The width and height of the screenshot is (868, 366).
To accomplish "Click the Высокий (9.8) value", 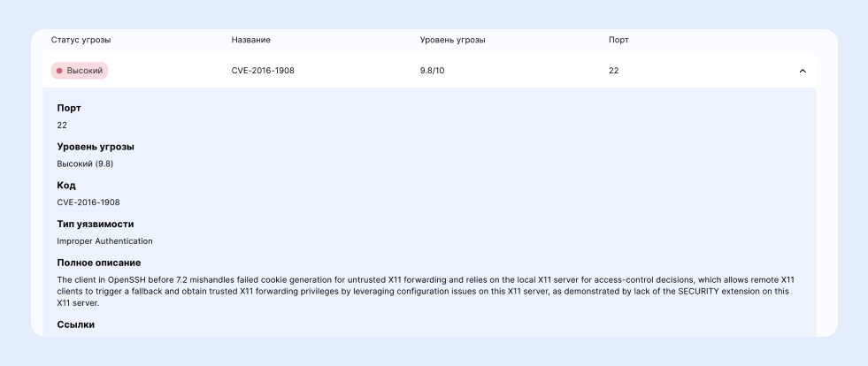I will [x=85, y=164].
